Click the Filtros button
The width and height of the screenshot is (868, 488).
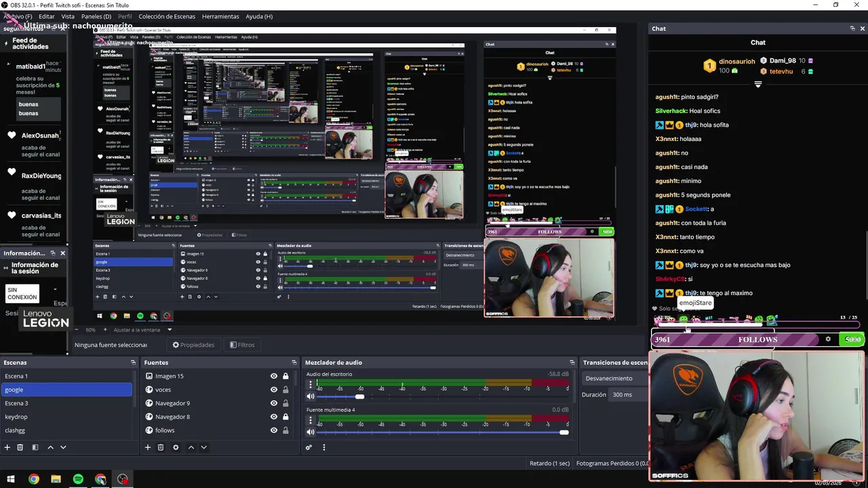point(242,345)
